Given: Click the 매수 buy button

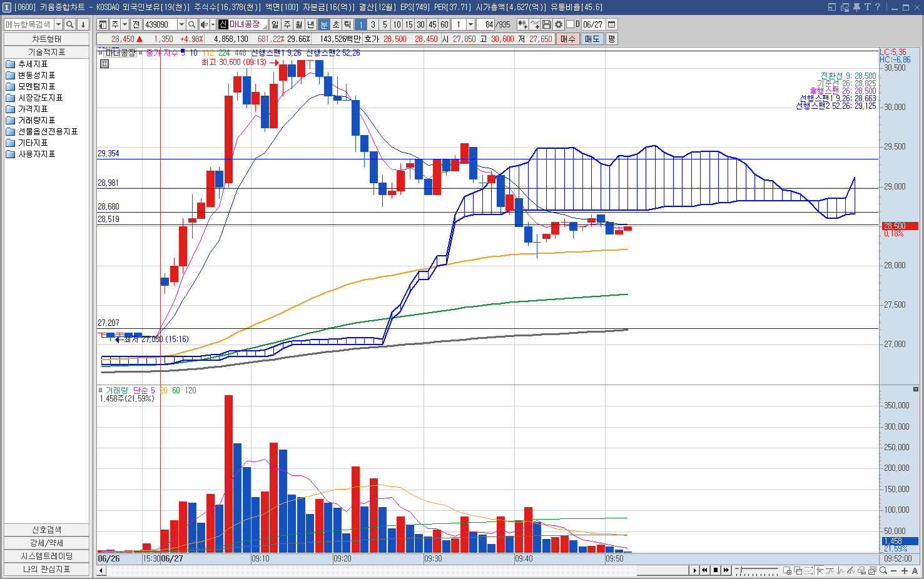Looking at the screenshot, I should tap(567, 39).
